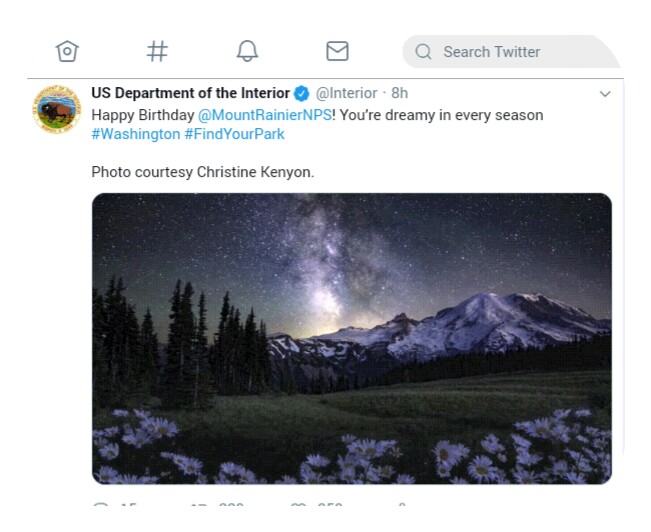Focus the Search Twitter field
The height and width of the screenshot is (532, 651).
510,52
